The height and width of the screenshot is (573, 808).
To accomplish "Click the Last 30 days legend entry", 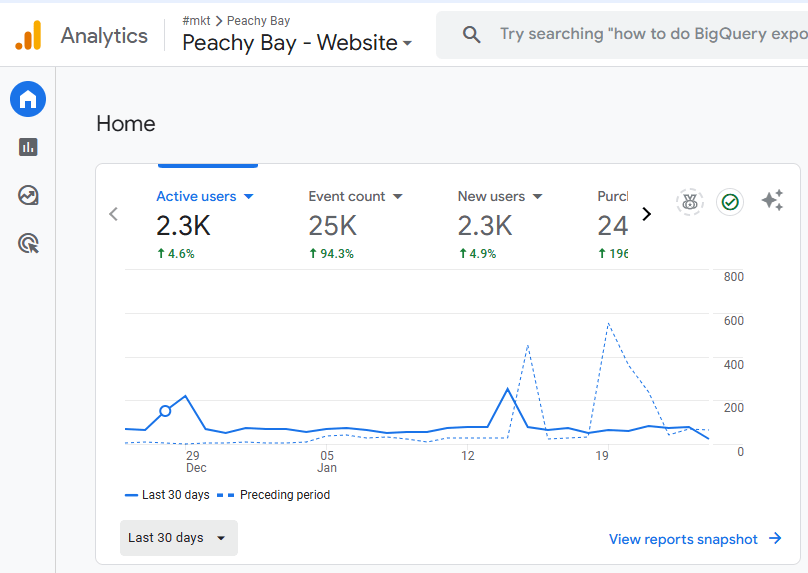I will (167, 495).
